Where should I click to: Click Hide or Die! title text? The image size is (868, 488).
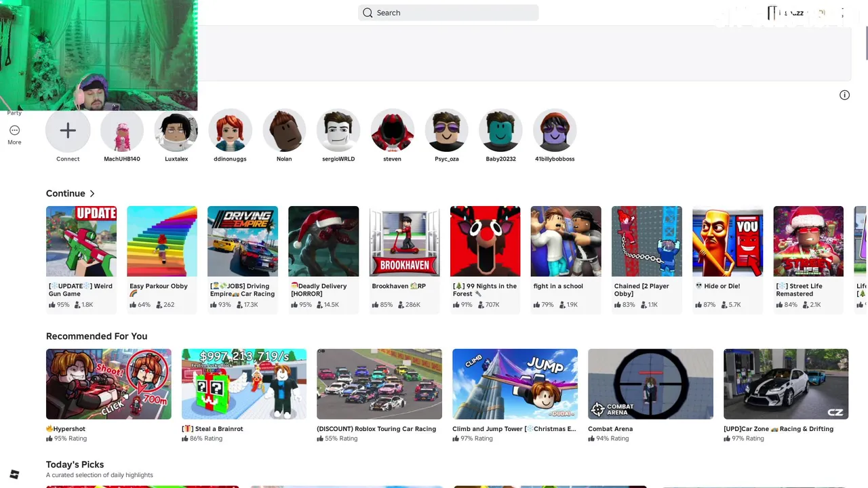717,286
